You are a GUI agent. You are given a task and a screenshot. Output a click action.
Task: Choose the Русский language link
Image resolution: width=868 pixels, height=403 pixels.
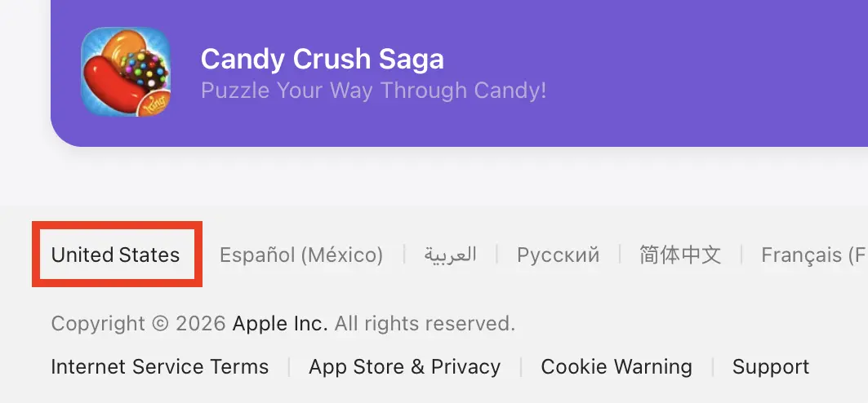(x=558, y=255)
